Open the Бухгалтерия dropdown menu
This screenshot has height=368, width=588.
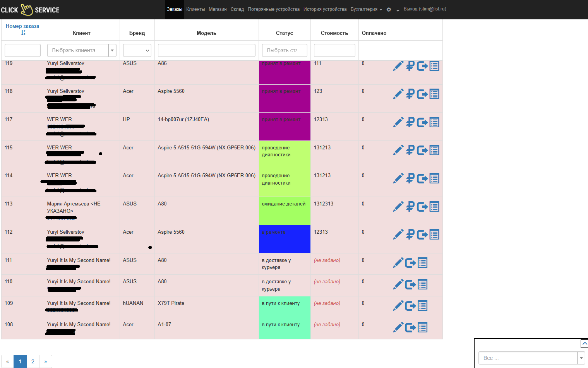point(366,9)
